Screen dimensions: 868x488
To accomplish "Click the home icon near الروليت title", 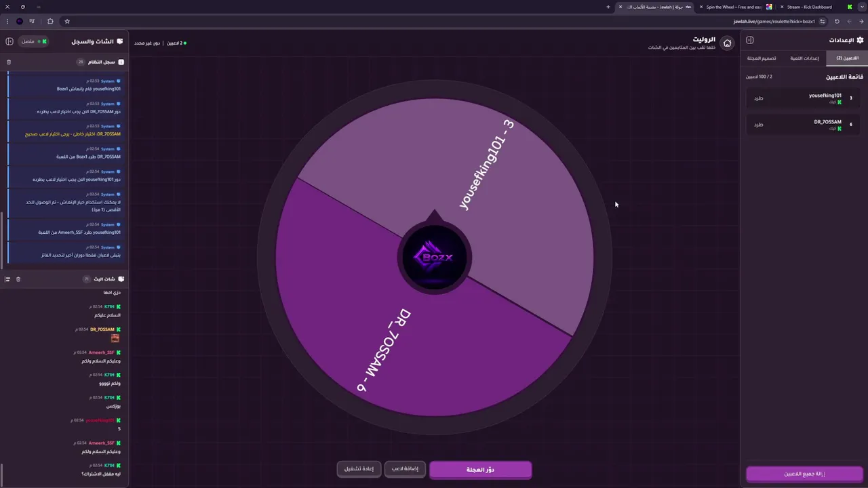I will click(727, 43).
